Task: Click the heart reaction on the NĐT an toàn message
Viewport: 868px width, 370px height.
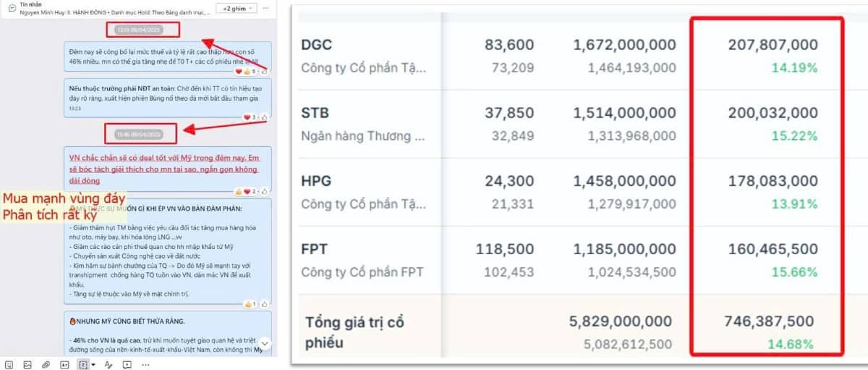Action: [x=246, y=117]
